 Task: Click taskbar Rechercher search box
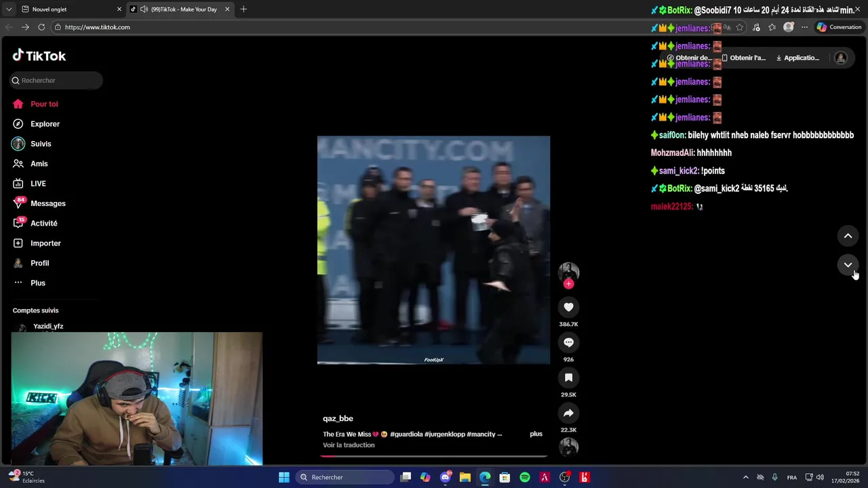[x=345, y=477]
